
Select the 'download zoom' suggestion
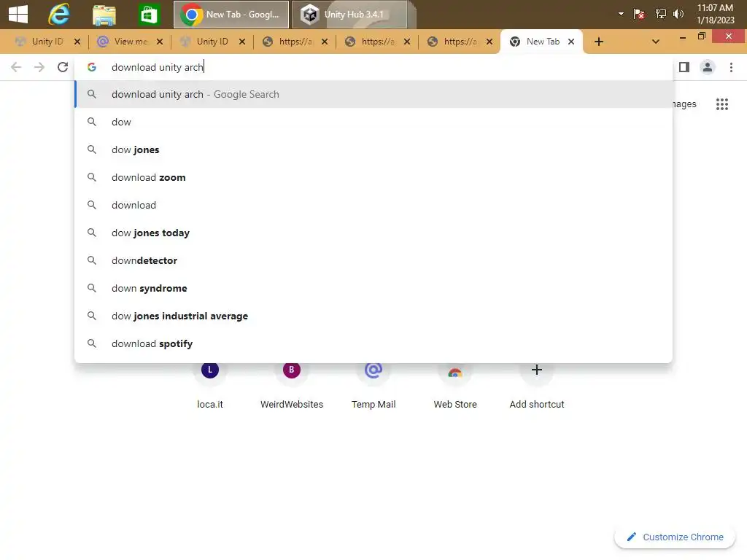click(373, 177)
